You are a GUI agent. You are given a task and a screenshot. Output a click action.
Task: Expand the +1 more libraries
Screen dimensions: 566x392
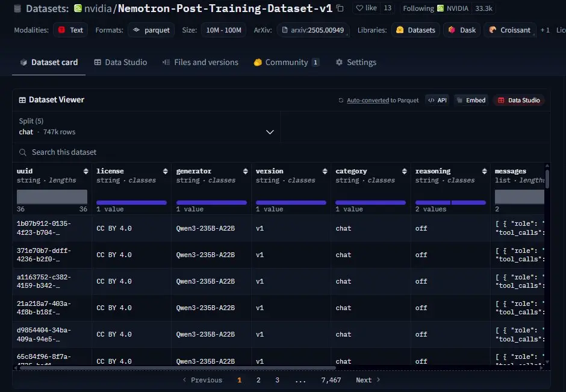click(x=545, y=30)
